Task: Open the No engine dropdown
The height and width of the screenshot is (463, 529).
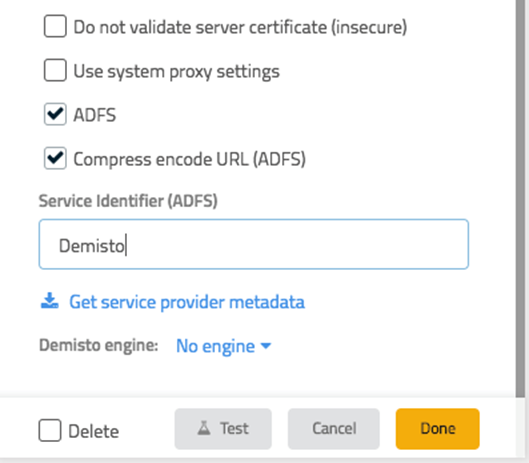Action: click(223, 346)
